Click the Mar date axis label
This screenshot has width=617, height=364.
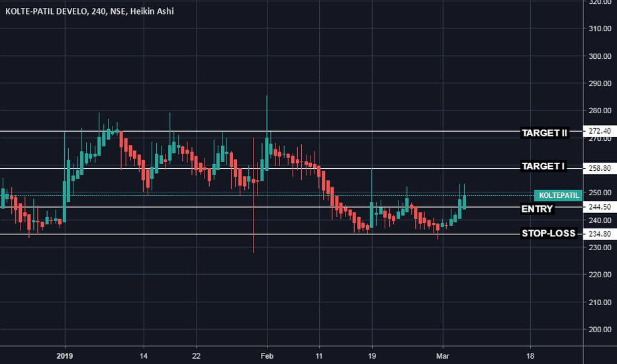(443, 356)
